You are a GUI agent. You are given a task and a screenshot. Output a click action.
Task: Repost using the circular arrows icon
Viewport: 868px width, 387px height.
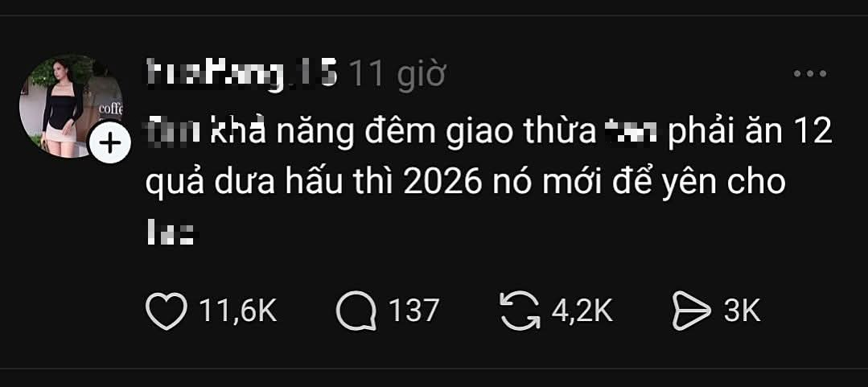[x=520, y=311]
